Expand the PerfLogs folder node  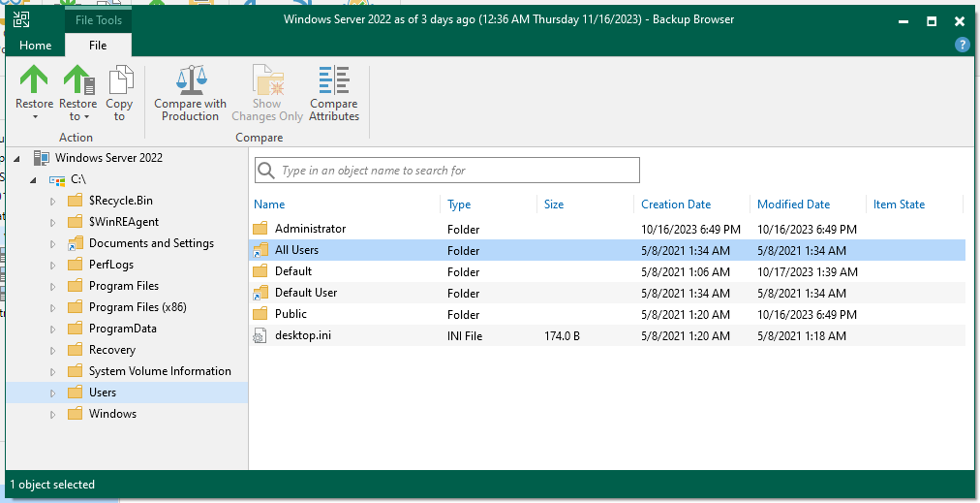point(52,266)
